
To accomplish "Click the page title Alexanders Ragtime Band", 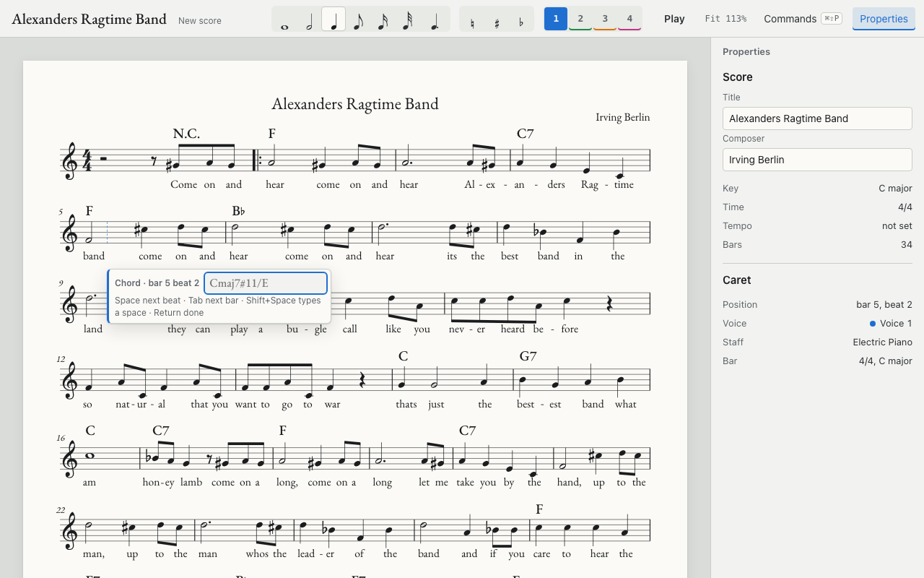I will tap(355, 103).
